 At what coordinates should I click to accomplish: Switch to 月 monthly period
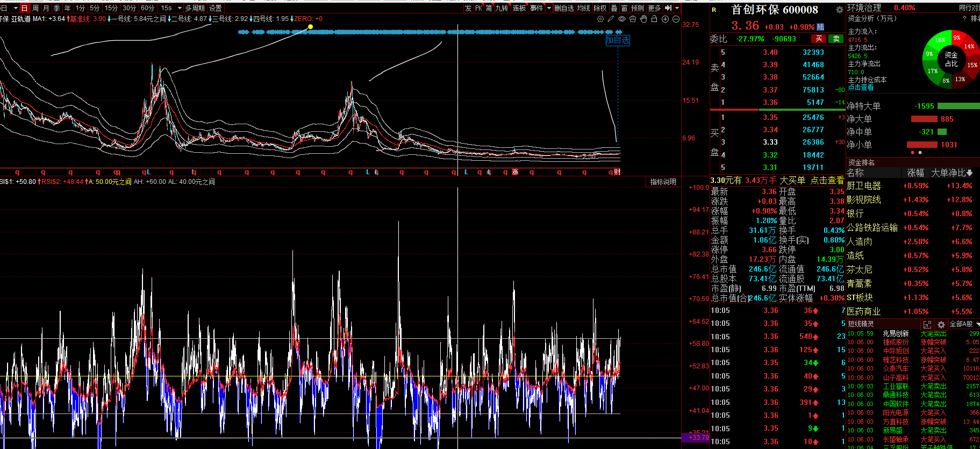pos(46,8)
